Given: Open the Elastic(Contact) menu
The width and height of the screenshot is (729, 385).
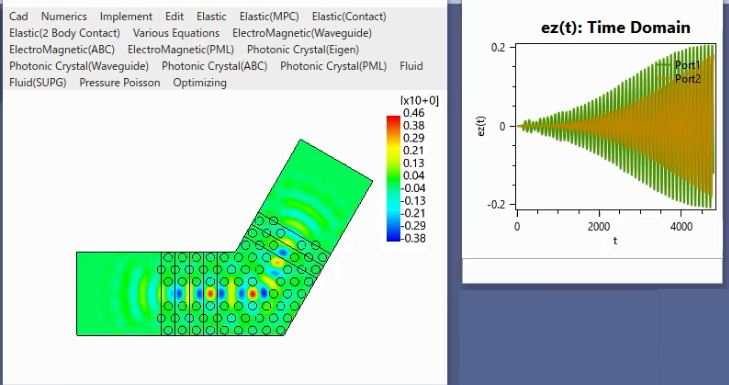Looking at the screenshot, I should [349, 16].
